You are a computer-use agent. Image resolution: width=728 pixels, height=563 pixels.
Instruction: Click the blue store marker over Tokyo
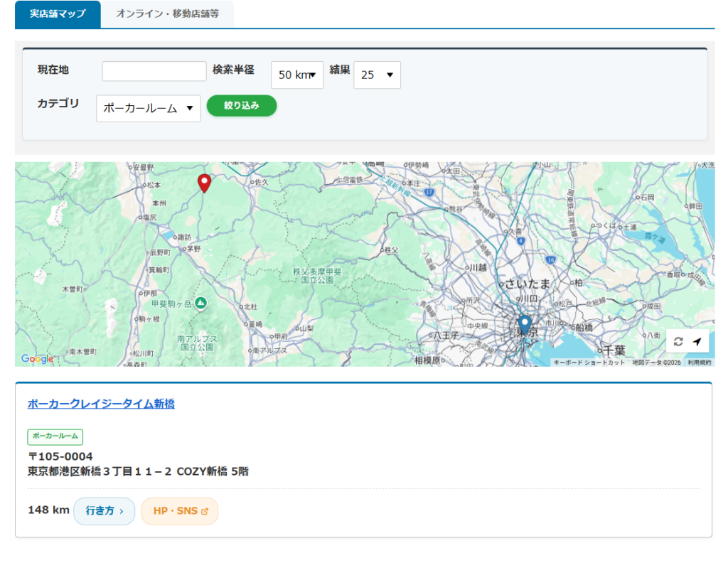525,324
